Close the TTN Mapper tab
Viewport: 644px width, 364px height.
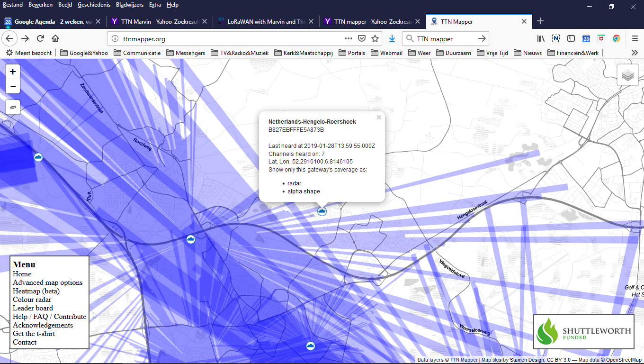524,21
